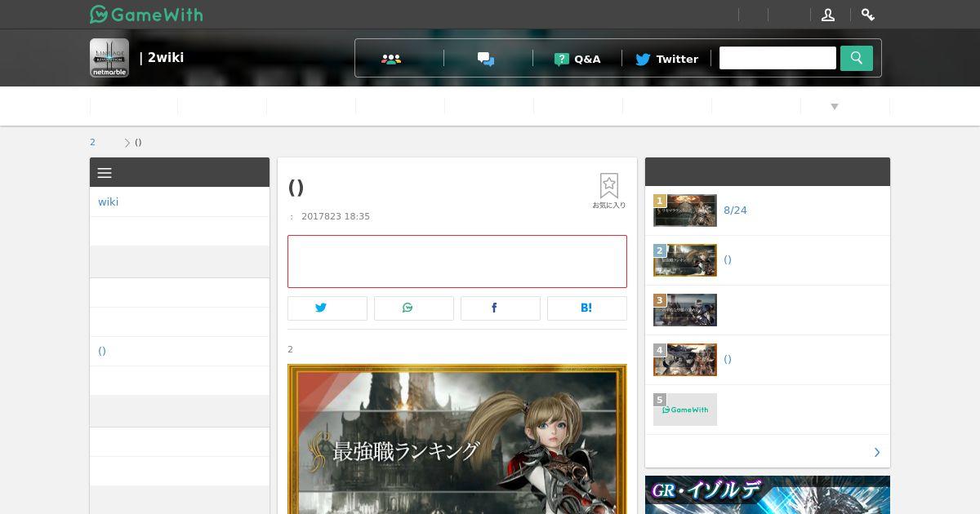The height and width of the screenshot is (514, 980).
Task: Toggle the hamburger menu in the sidebar
Action: 105,173
